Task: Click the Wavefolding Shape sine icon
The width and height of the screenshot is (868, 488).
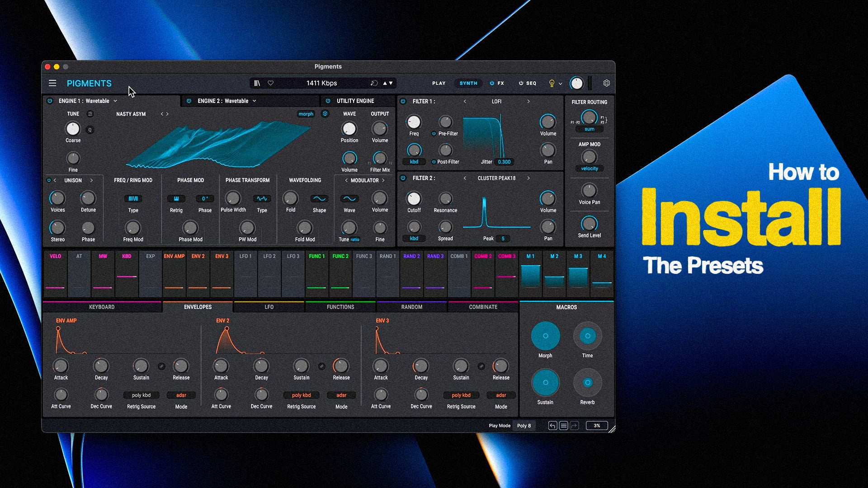Action: [319, 199]
